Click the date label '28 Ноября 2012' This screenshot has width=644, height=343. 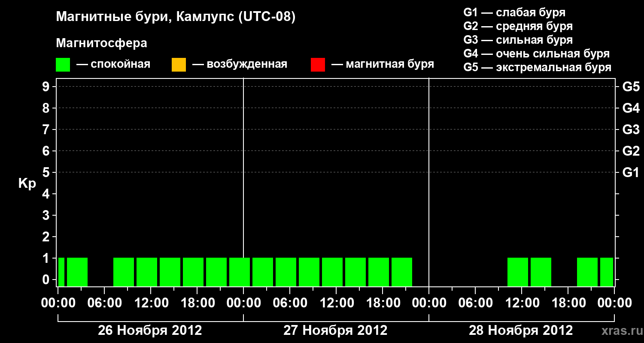(x=521, y=331)
